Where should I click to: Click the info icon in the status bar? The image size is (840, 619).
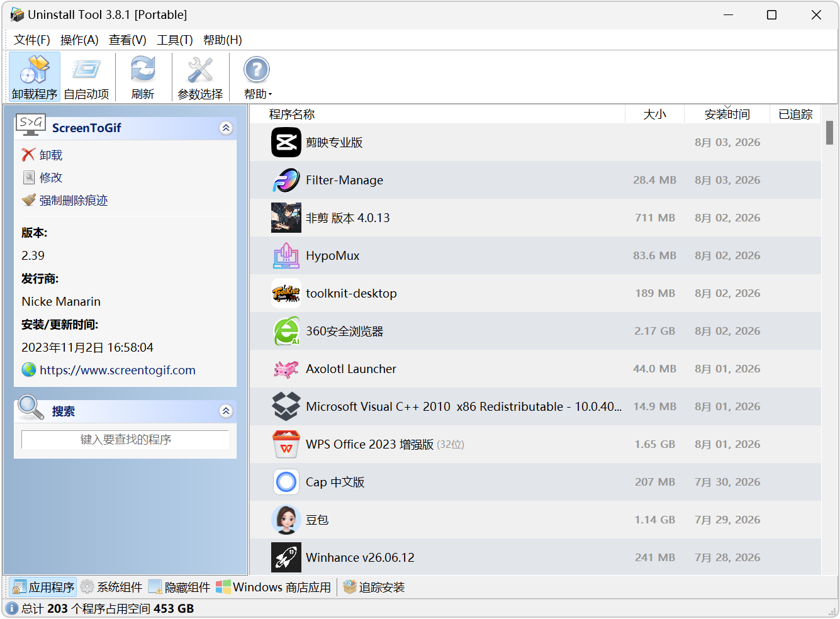12,609
